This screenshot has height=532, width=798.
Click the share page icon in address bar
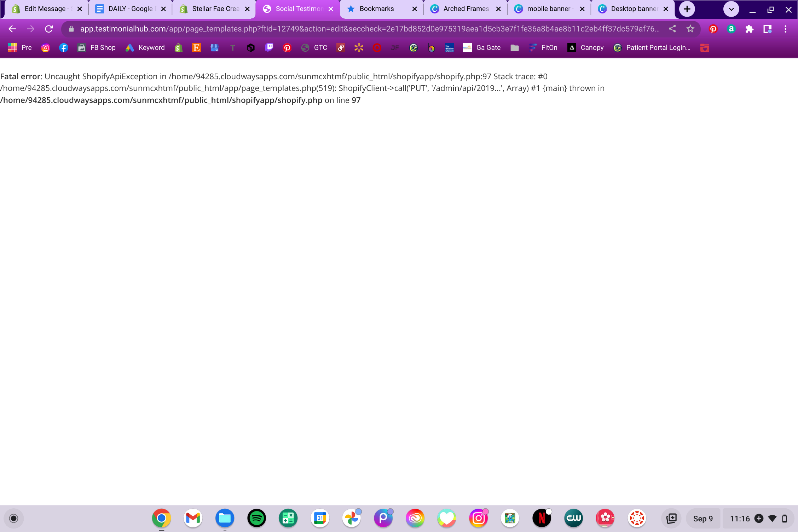pos(672,29)
